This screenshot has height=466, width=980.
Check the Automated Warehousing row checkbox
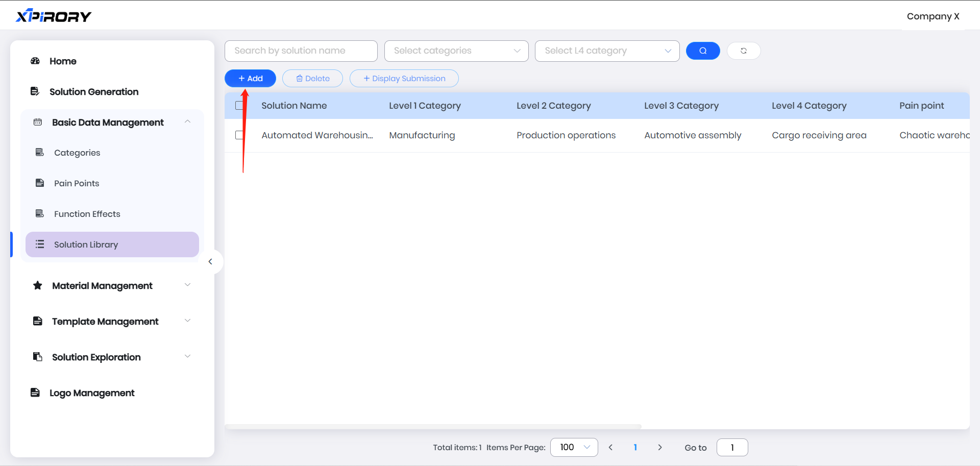(239, 135)
